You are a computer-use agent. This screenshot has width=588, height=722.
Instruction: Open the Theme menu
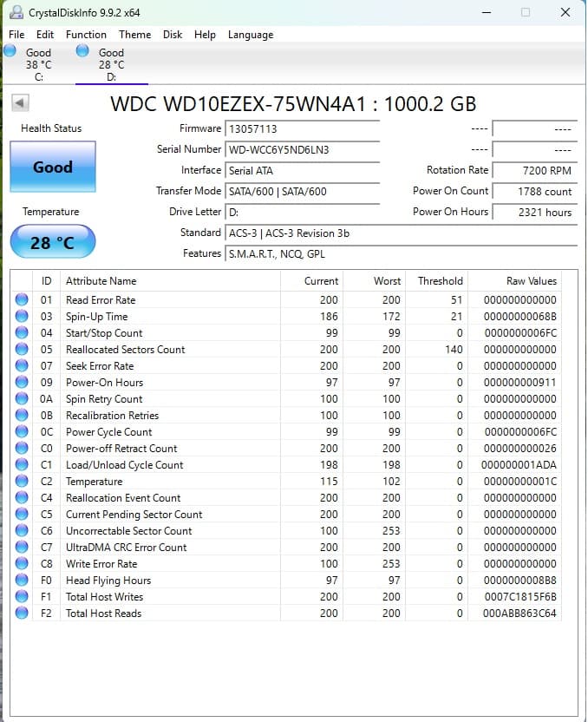click(x=134, y=35)
